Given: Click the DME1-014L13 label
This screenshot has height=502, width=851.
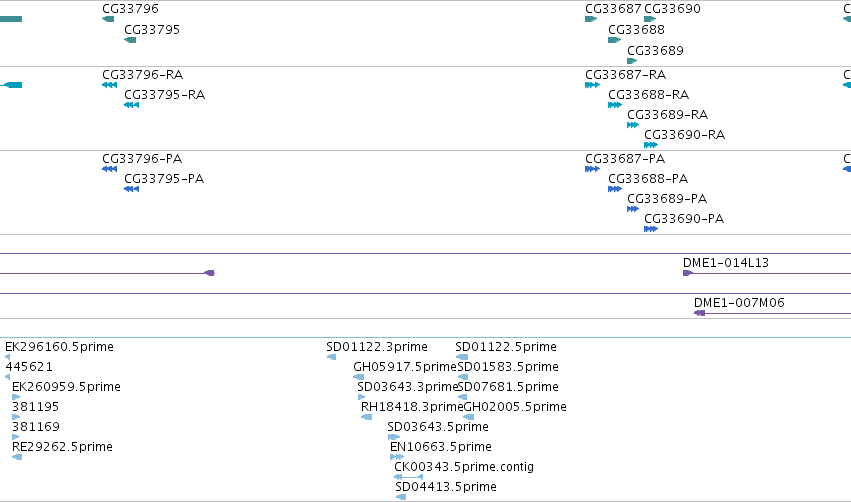Looking at the screenshot, I should point(726,263).
